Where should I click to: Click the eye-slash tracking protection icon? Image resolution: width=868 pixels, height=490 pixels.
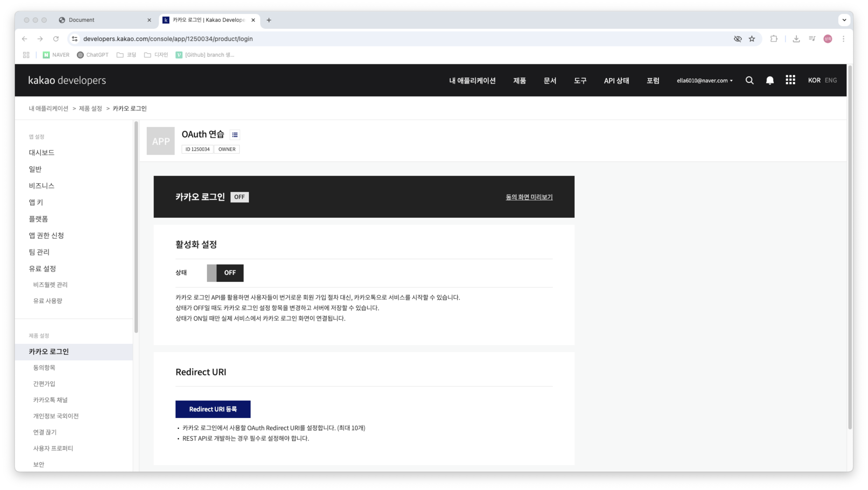738,39
